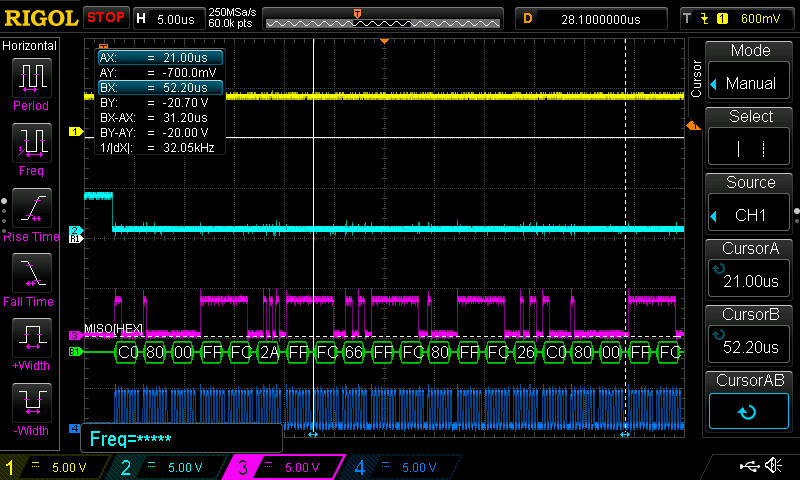Image resolution: width=800 pixels, height=480 pixels.
Task: Click the red STOP status button
Action: [105, 18]
